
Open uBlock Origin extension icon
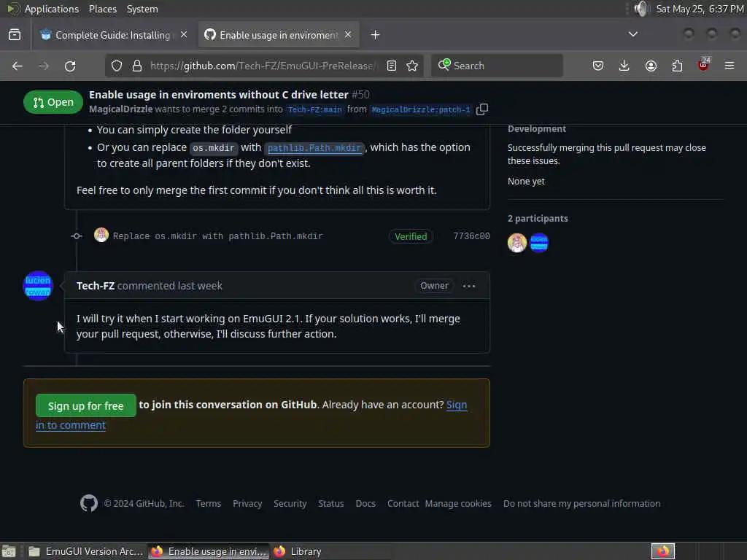[703, 65]
